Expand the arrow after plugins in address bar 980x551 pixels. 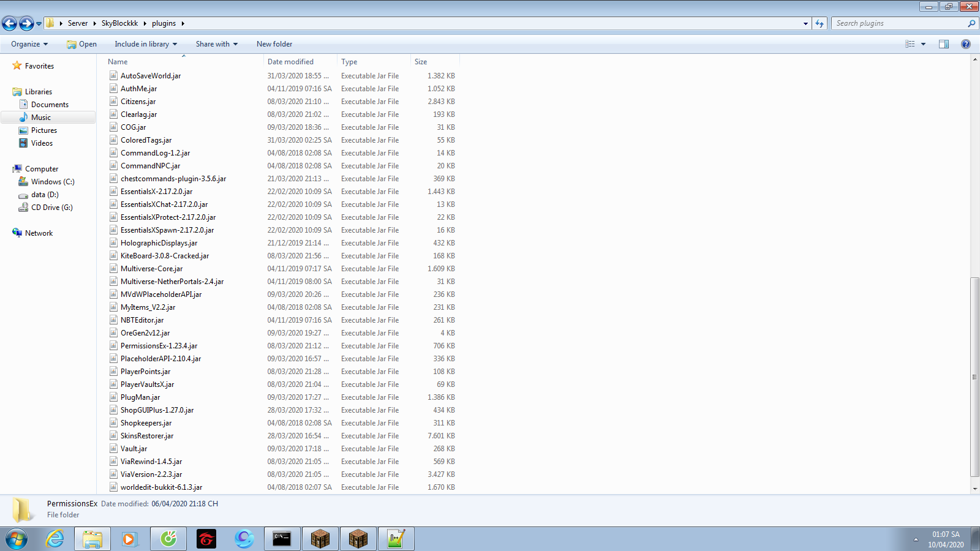pos(183,23)
